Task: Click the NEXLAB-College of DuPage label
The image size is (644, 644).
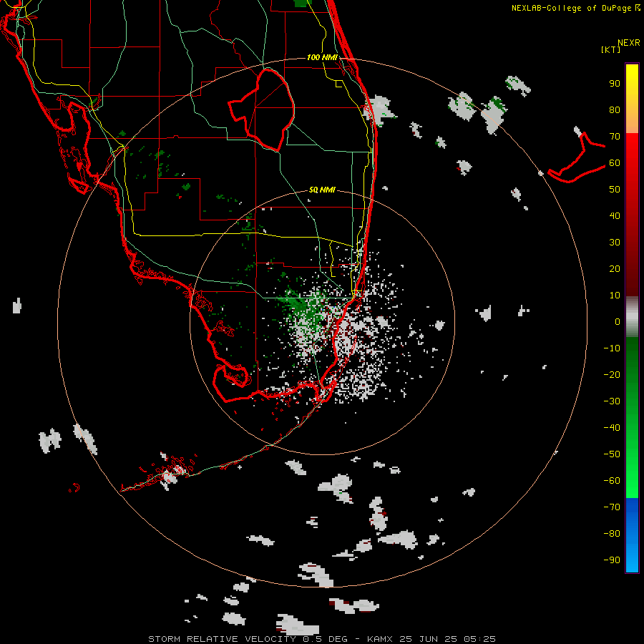Action: [x=575, y=8]
